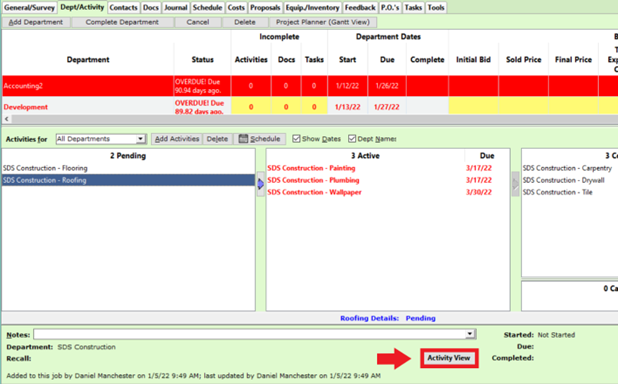Screen dimensions: 618x384
Task: Click the Activity View button
Action: coord(449,358)
